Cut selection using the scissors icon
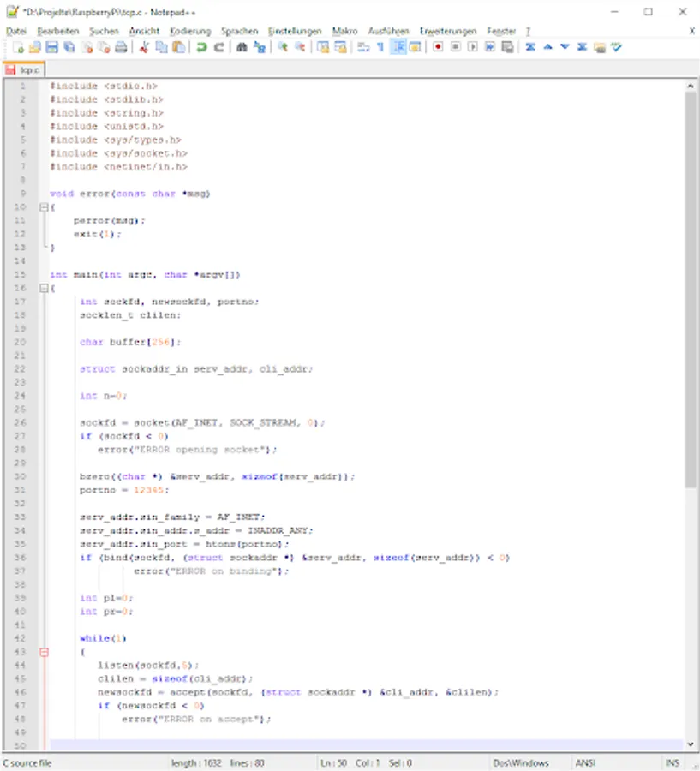The width and height of the screenshot is (700, 771). (x=144, y=47)
